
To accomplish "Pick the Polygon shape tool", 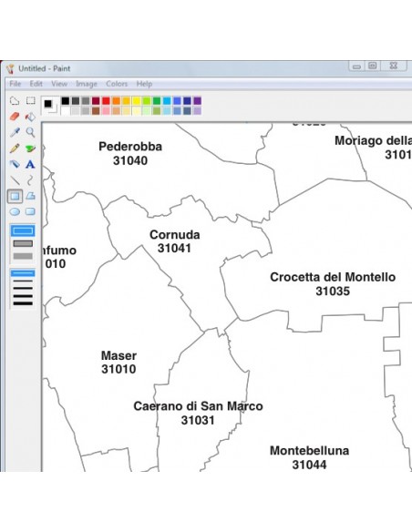I will pos(31,196).
